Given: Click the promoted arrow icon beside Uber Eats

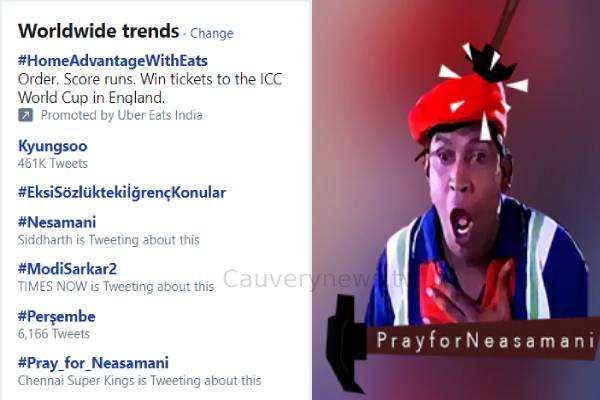Looking at the screenshot, I should pyautogui.click(x=26, y=115).
